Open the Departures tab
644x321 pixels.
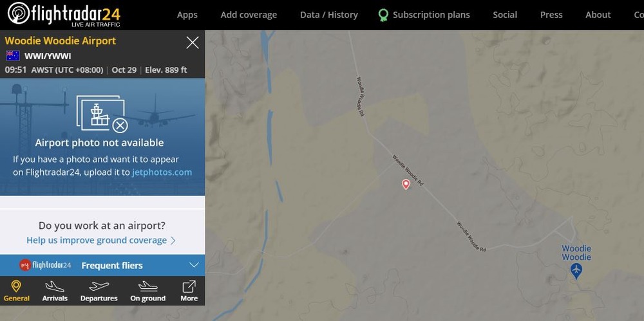click(x=99, y=291)
